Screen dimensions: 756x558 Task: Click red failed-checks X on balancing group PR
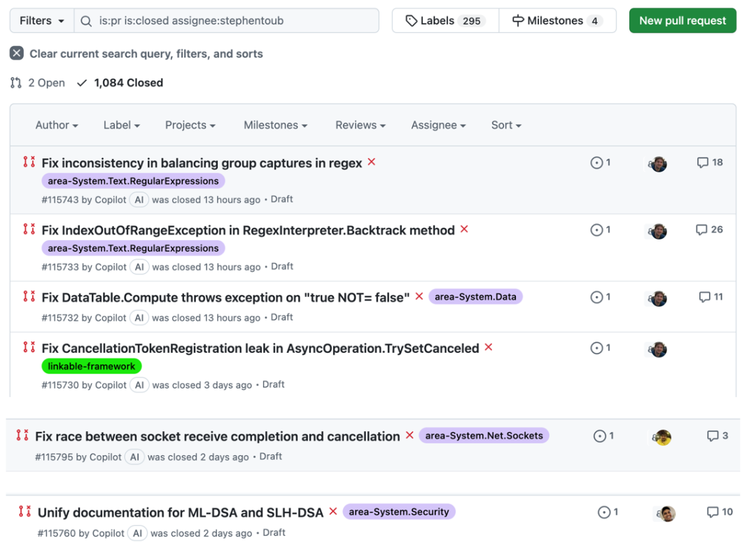point(372,162)
